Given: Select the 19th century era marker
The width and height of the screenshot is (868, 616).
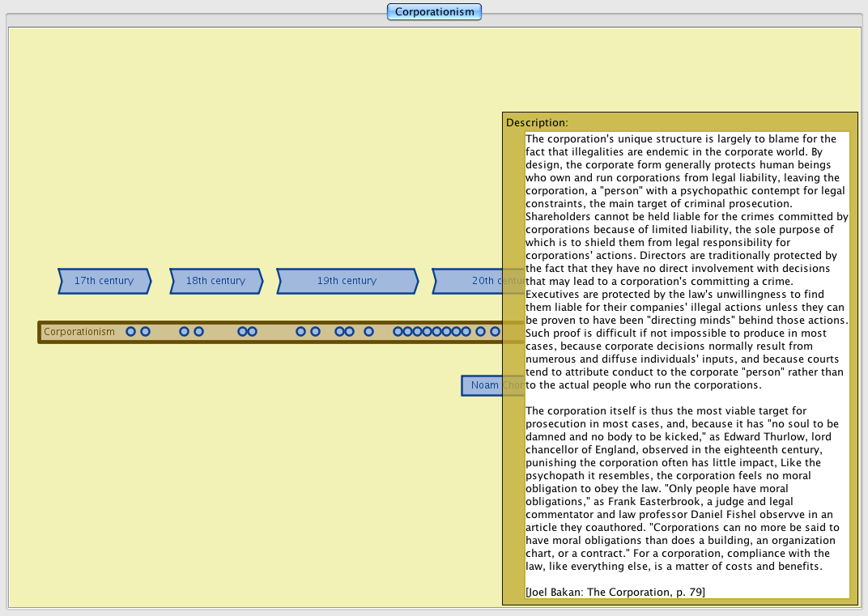Looking at the screenshot, I should pyautogui.click(x=347, y=281).
